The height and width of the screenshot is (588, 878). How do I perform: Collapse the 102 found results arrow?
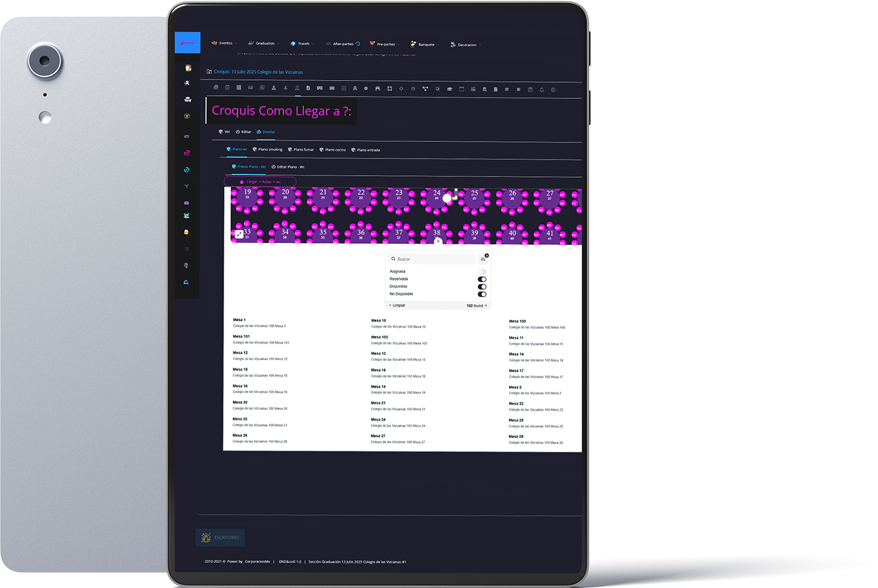[x=486, y=306]
